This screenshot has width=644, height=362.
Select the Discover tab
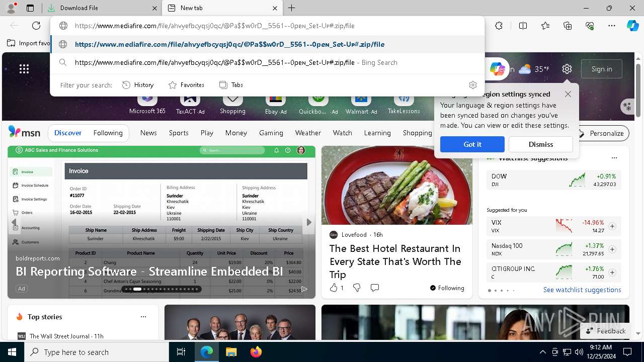[68, 133]
